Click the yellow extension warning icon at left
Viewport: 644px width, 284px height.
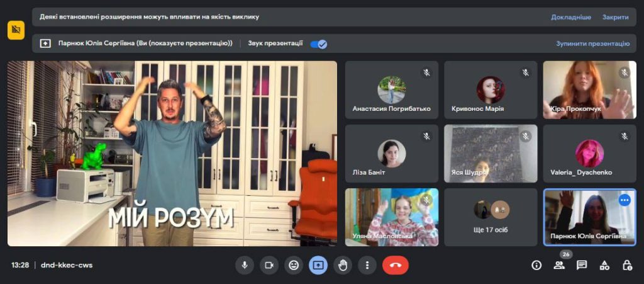tap(16, 30)
